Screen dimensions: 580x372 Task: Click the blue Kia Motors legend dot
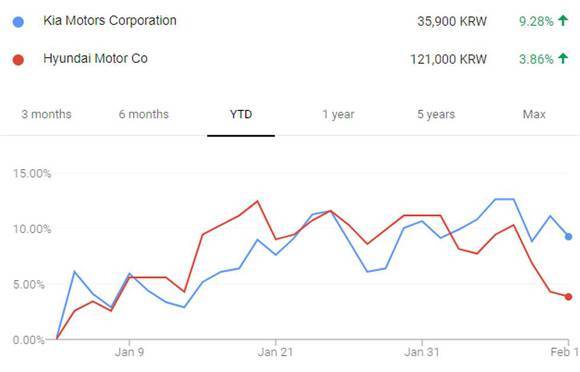pos(18,22)
